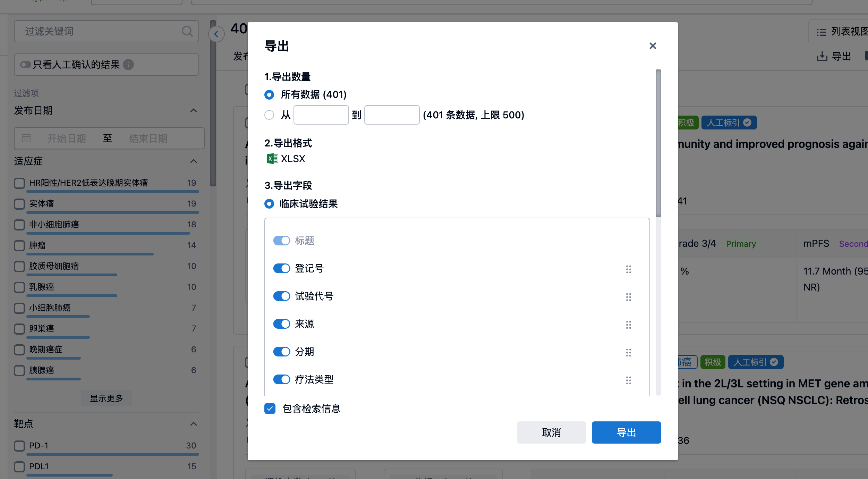
Task: Click drag handle for 分期 field
Action: coord(628,352)
